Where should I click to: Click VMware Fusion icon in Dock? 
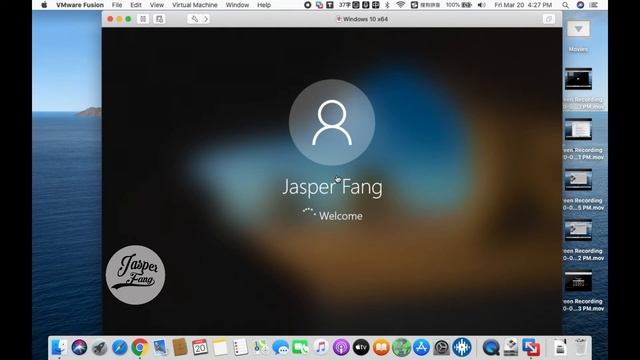pos(531,347)
